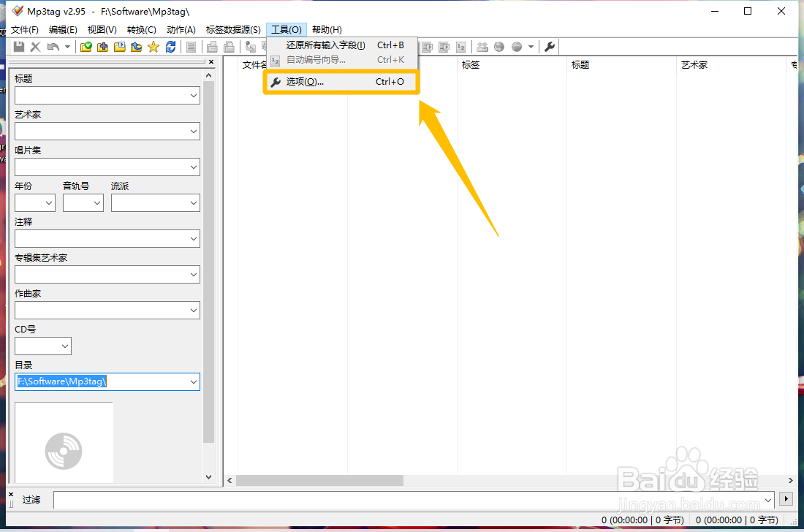This screenshot has height=532, width=804.
Task: Expand the 艺术家 field dropdown
Action: (x=193, y=132)
